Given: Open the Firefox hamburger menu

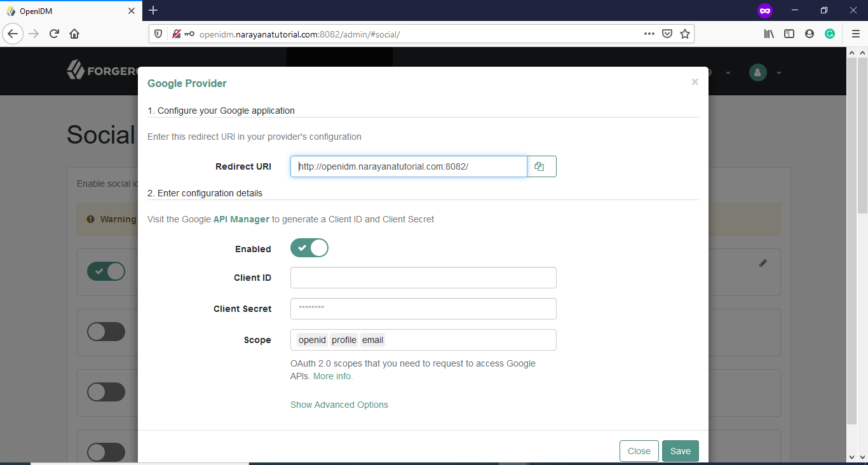Looking at the screenshot, I should (855, 34).
